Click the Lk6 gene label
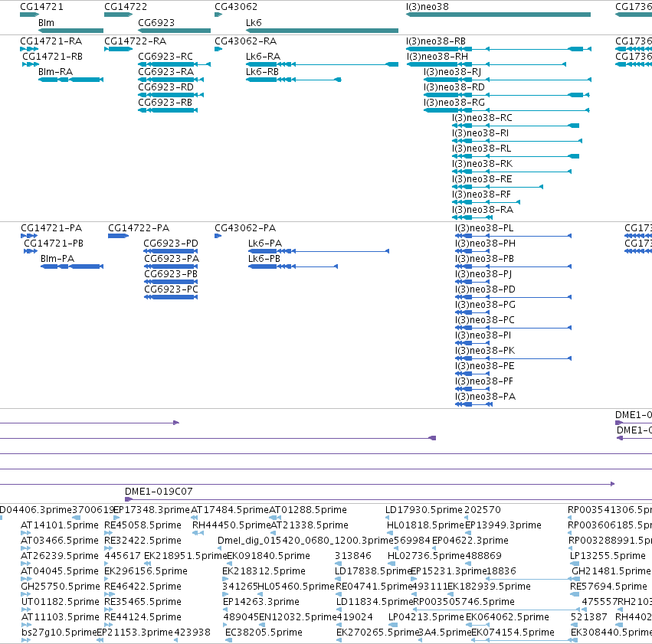The image size is (652, 644). pos(254,22)
